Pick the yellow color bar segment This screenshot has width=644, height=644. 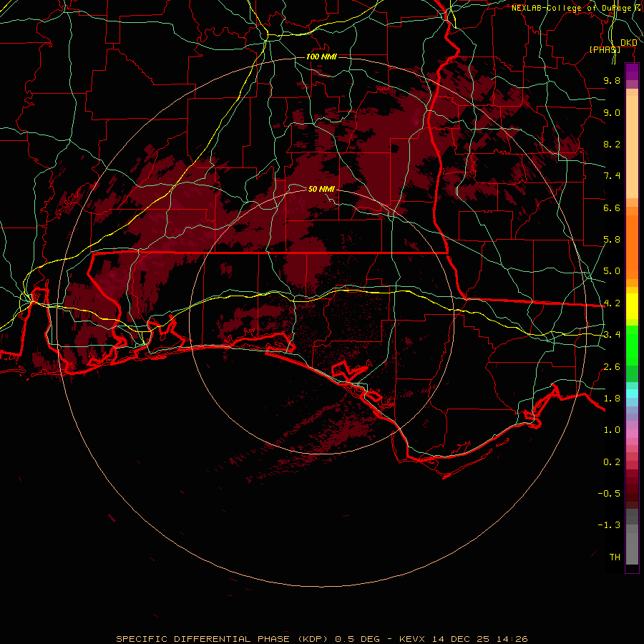[x=632, y=306]
